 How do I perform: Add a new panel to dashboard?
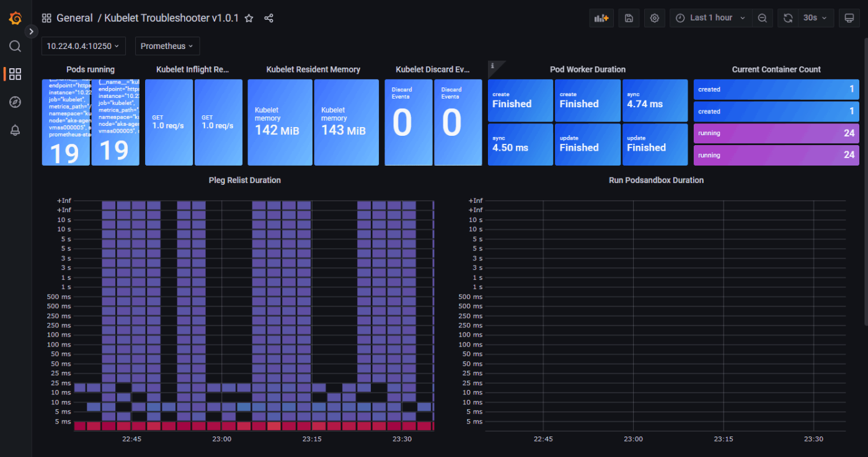[x=601, y=18]
